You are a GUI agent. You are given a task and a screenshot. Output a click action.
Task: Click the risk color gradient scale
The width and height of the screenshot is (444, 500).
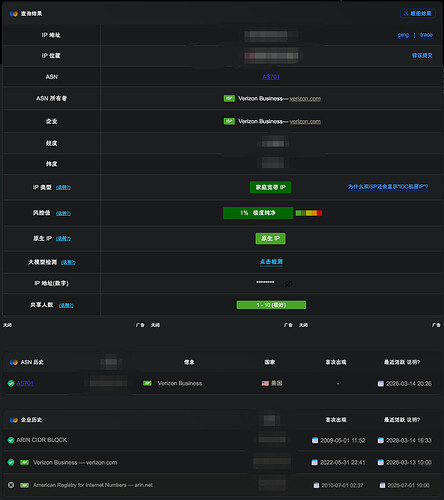(x=309, y=213)
